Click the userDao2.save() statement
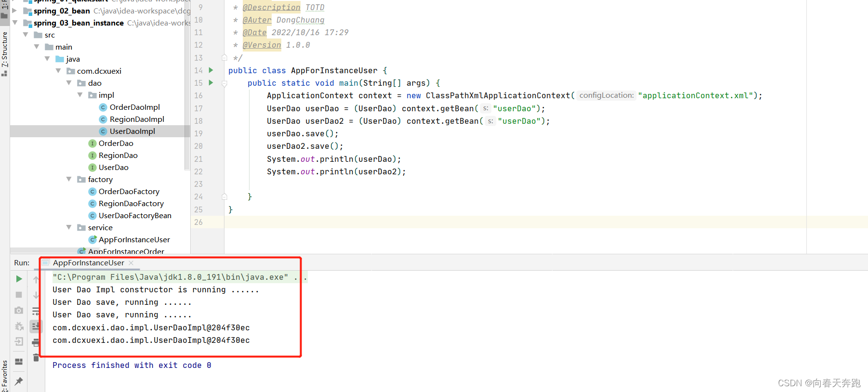This screenshot has width=868, height=392. [305, 146]
